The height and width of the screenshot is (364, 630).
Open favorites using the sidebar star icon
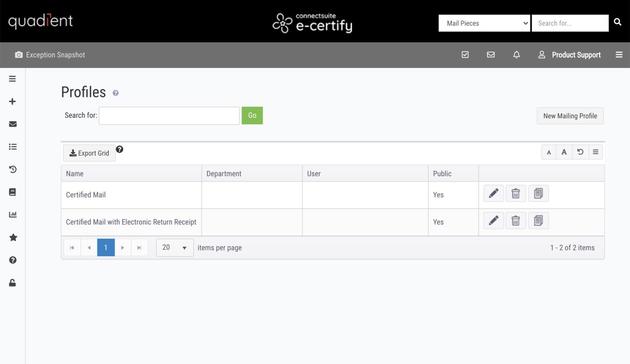tap(13, 237)
